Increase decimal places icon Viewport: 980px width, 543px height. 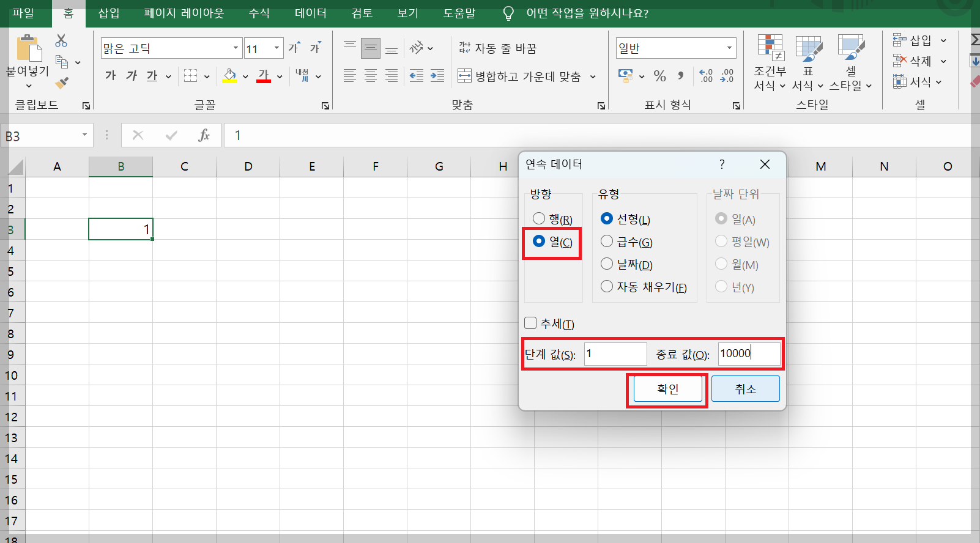tap(706, 76)
